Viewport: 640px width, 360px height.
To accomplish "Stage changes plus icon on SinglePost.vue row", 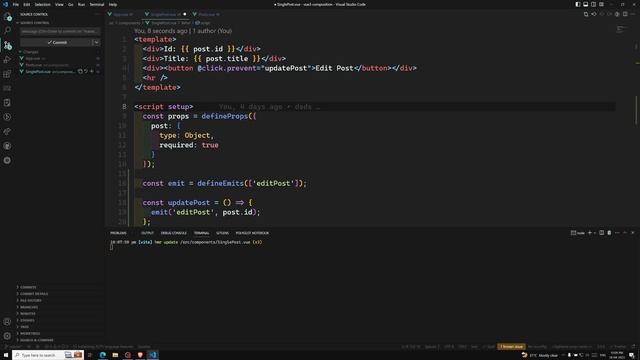I will 91,71.
